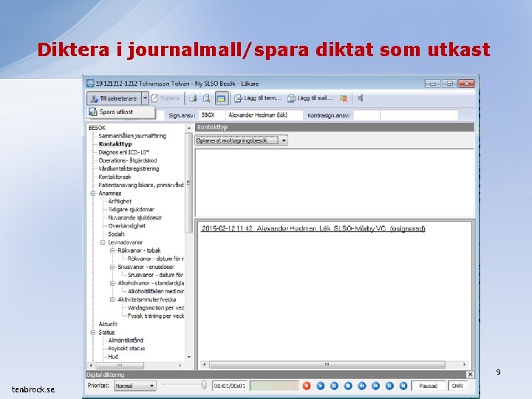Collapse the Alkoholvanor - standardglas node
The image size is (532, 399).
pyautogui.click(x=112, y=283)
